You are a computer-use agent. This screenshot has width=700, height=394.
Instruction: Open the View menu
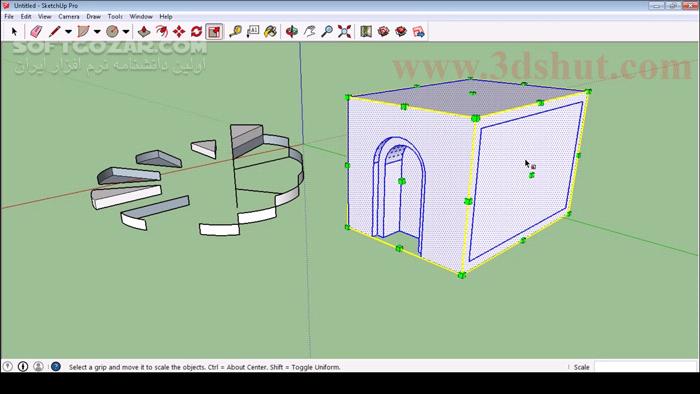(45, 17)
